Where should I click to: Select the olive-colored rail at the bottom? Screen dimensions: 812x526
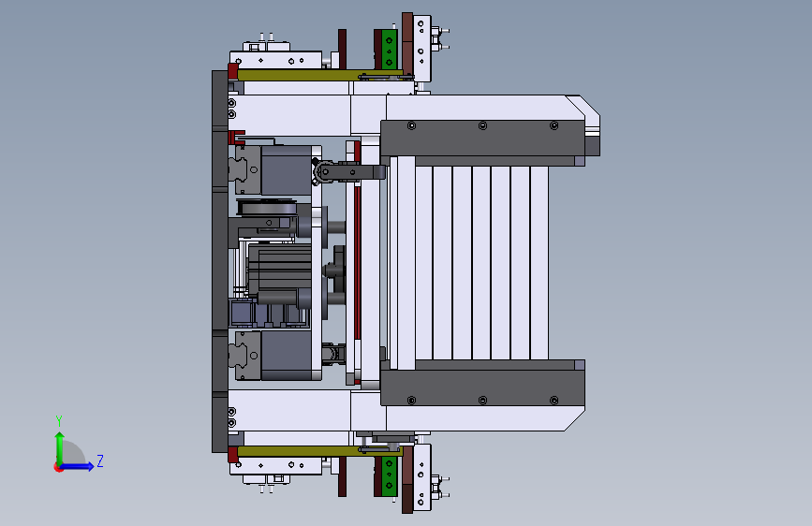click(x=319, y=451)
